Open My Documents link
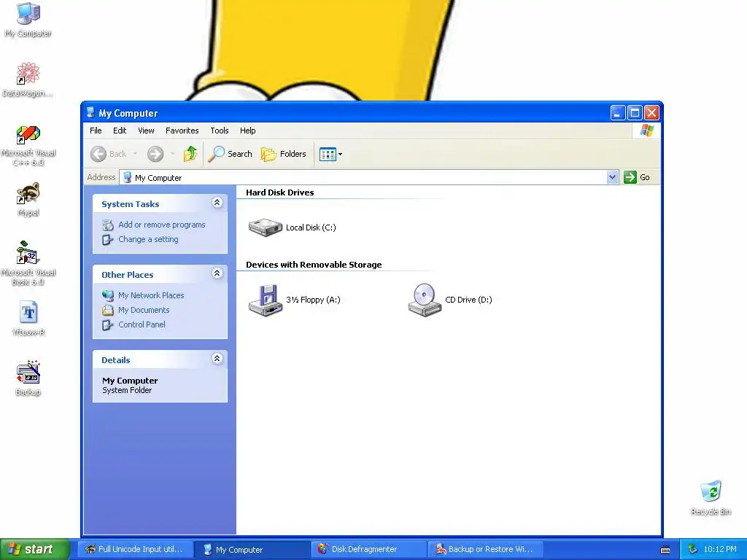Viewport: 747px width, 560px height. (144, 310)
